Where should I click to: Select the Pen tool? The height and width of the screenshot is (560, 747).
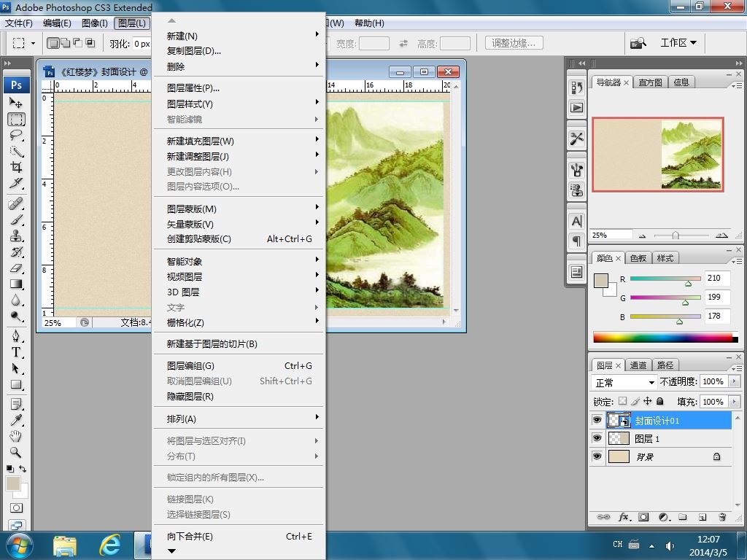pyautogui.click(x=16, y=336)
